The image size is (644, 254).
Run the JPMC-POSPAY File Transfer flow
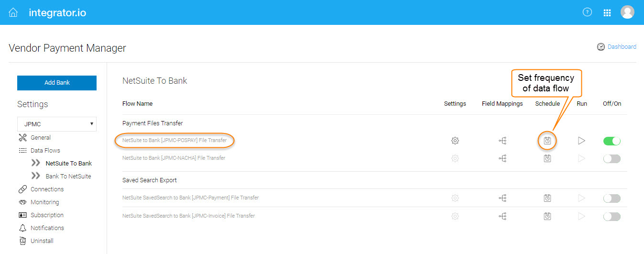click(581, 141)
